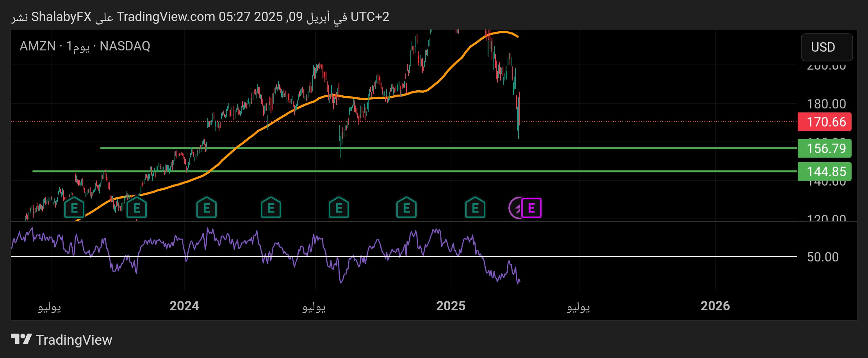Click the earnings marker before 2024

[136, 208]
